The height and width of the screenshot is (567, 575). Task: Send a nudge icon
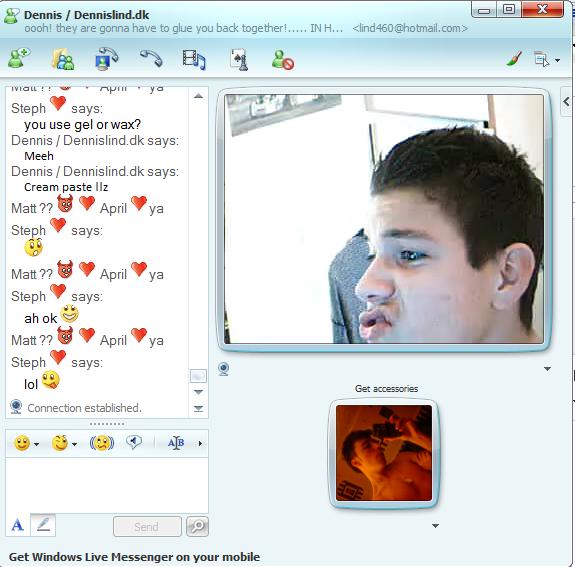pyautogui.click(x=102, y=443)
